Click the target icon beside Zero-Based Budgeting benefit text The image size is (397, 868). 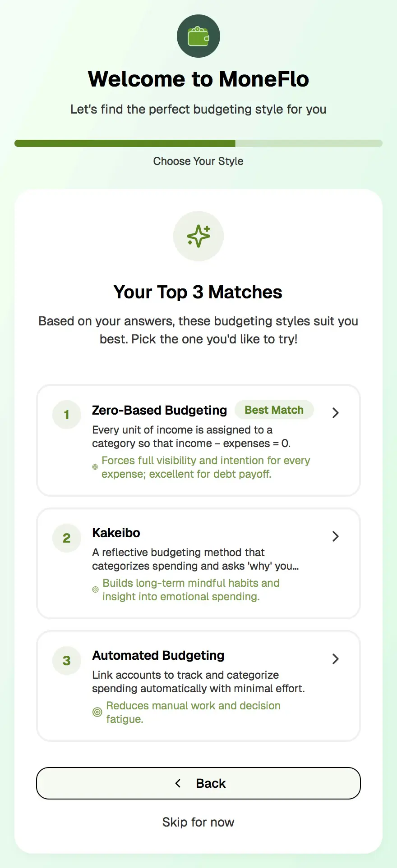(95, 467)
